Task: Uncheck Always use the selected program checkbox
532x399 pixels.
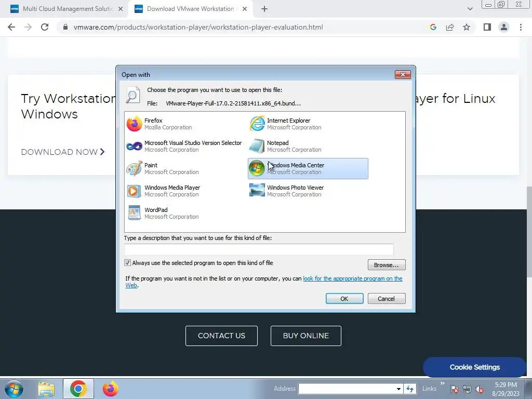Action: [128, 263]
